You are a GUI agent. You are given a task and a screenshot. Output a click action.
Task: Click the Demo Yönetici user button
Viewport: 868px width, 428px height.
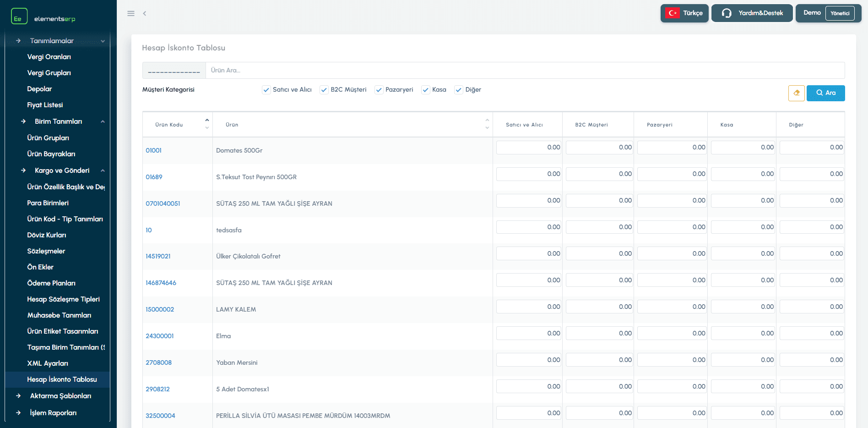(x=828, y=13)
